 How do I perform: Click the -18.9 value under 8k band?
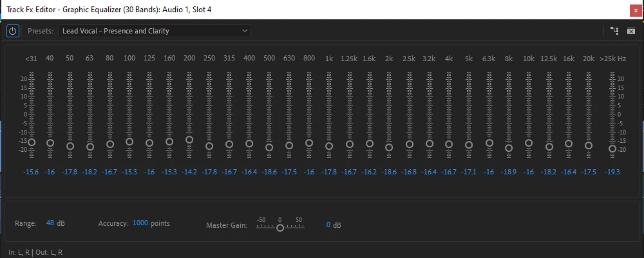click(x=509, y=172)
